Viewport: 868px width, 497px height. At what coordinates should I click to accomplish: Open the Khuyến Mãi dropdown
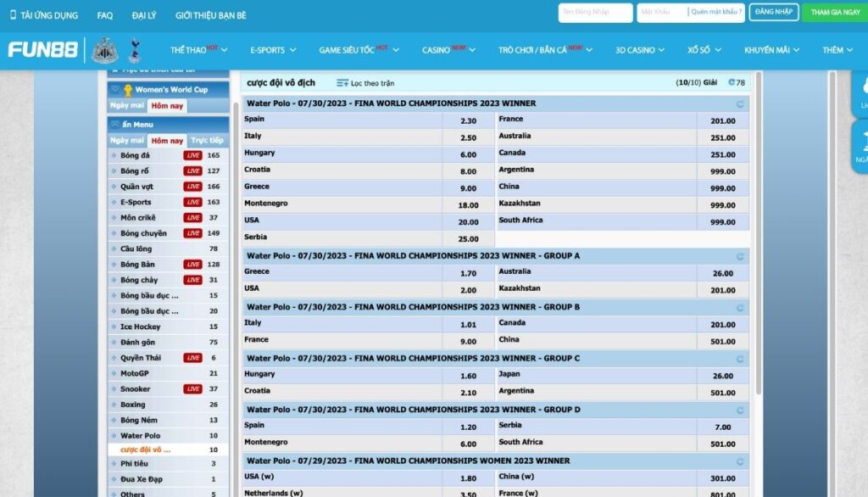[x=771, y=50]
